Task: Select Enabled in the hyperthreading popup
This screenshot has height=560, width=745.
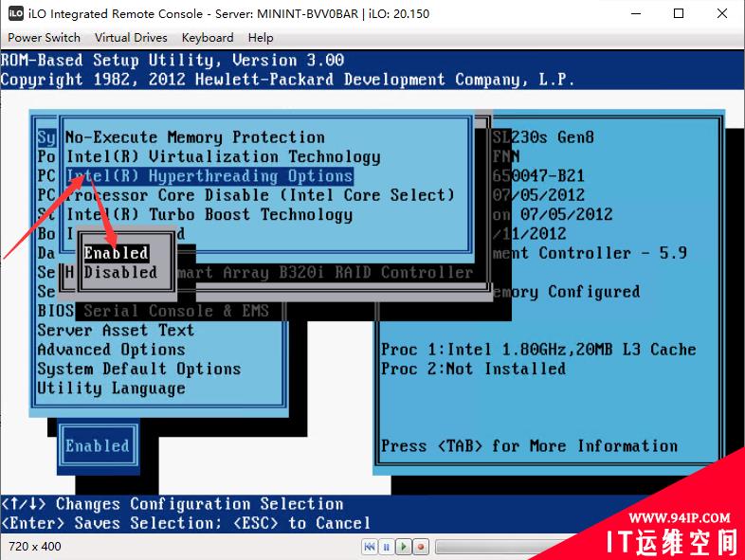Action: pos(117,253)
